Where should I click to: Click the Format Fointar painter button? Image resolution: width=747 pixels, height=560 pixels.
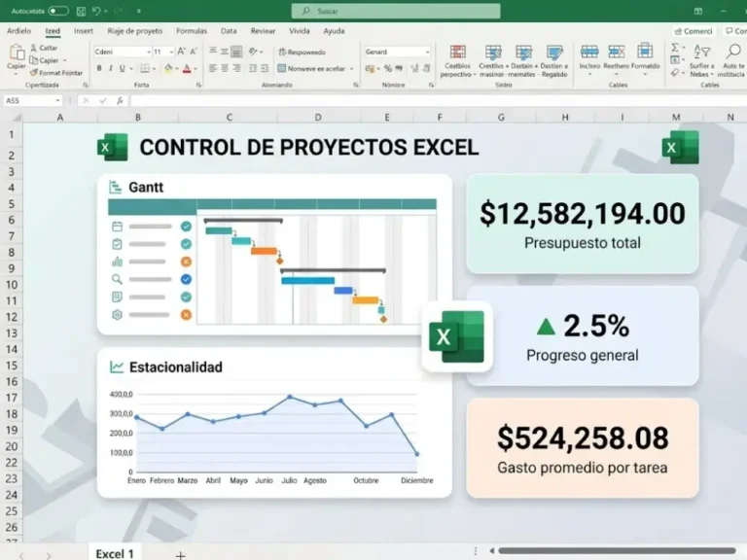(56, 73)
